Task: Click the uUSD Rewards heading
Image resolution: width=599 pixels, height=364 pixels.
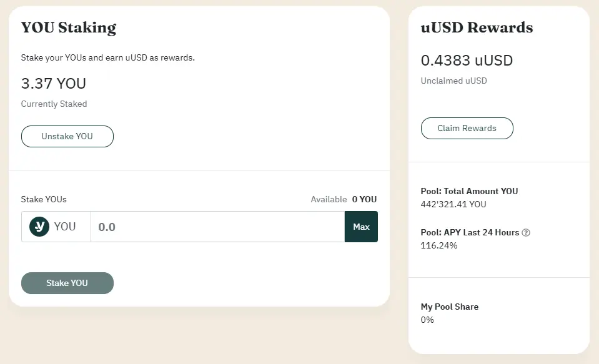Action: [477, 27]
